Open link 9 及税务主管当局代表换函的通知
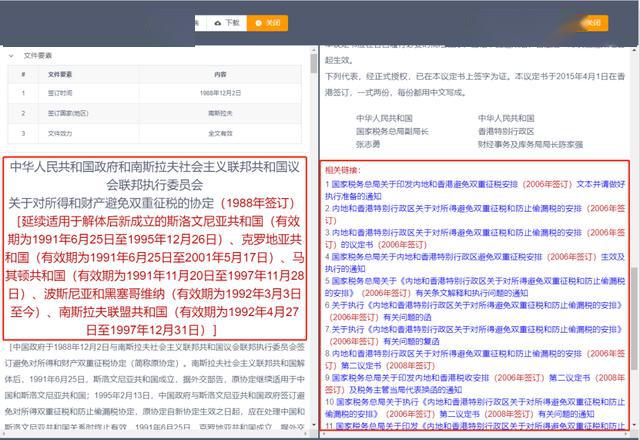 [475, 384]
